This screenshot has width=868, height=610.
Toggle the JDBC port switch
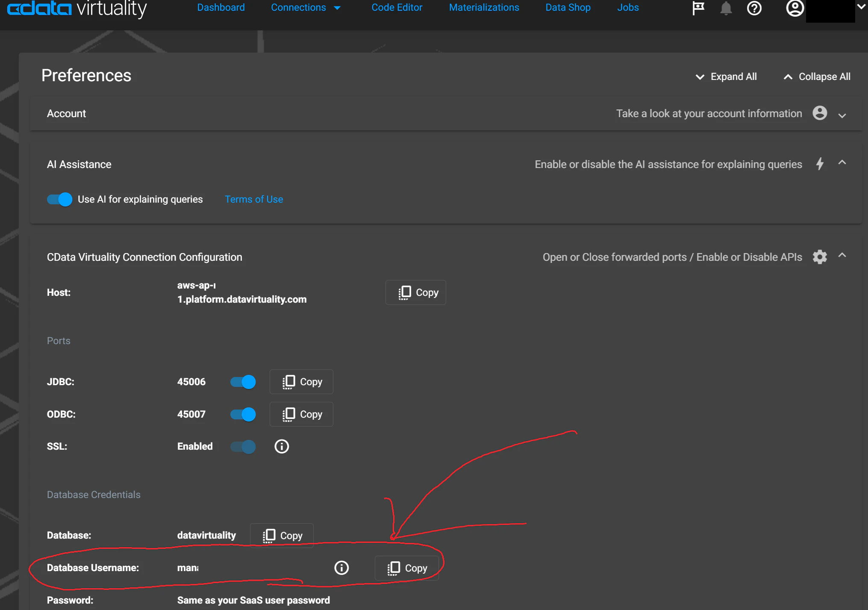[x=243, y=382]
